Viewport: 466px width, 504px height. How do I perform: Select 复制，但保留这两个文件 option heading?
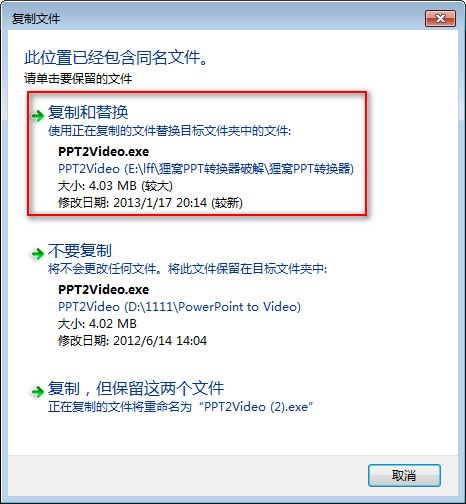136,388
